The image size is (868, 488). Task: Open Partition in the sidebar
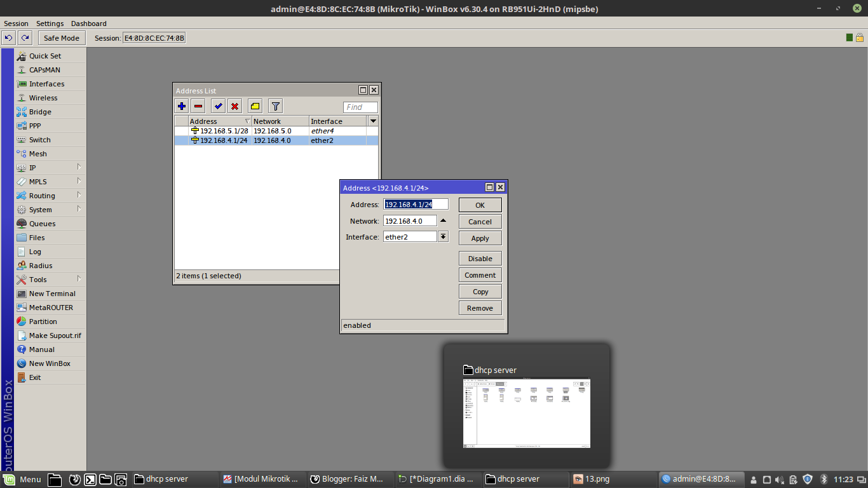50,322
